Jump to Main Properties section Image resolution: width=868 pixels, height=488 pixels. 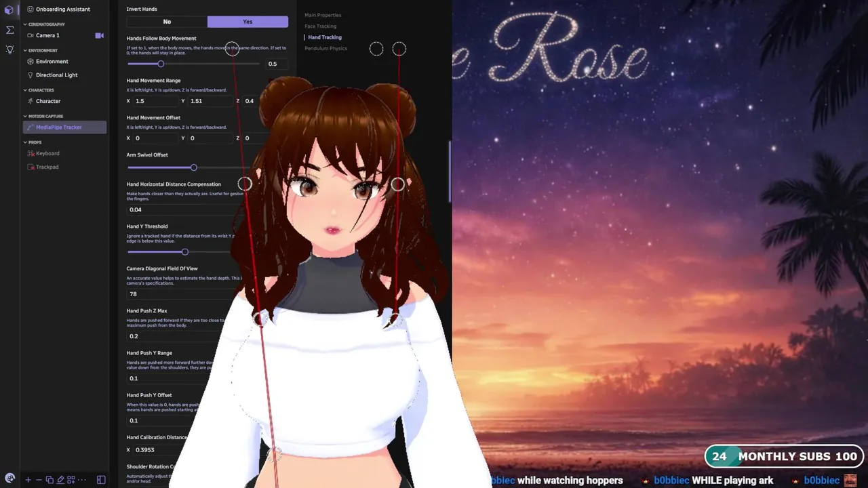point(323,15)
